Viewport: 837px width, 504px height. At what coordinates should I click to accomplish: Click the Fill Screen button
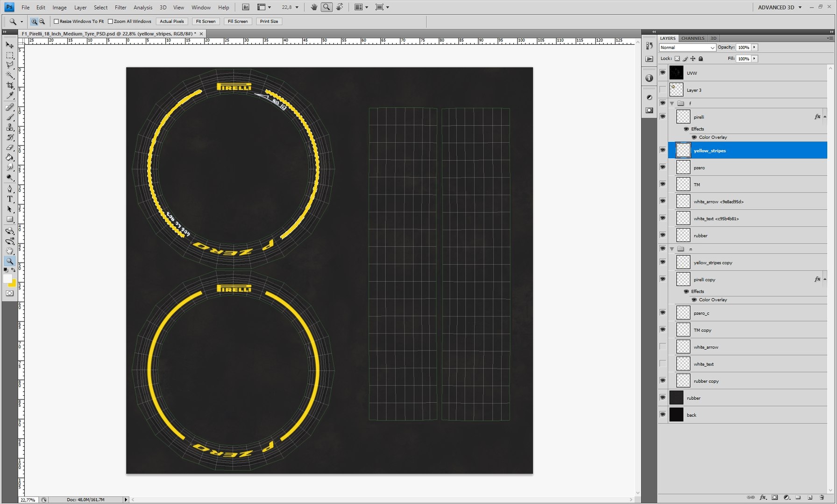pos(238,21)
